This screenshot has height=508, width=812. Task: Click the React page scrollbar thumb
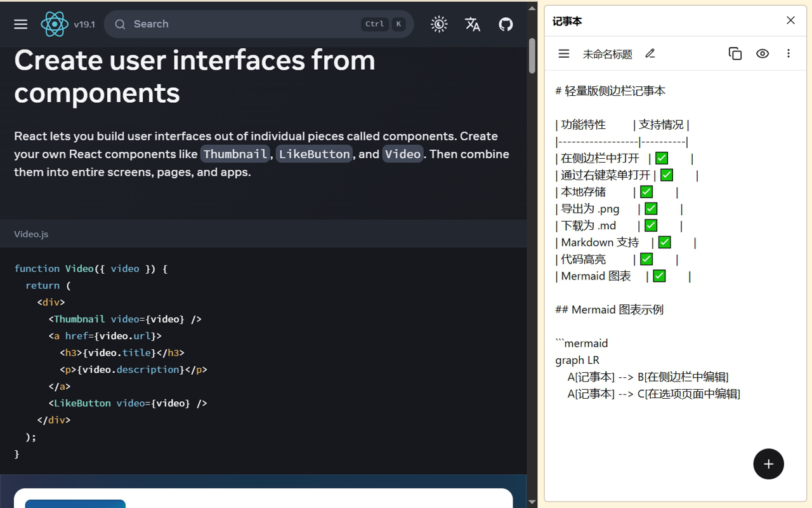tap(532, 56)
